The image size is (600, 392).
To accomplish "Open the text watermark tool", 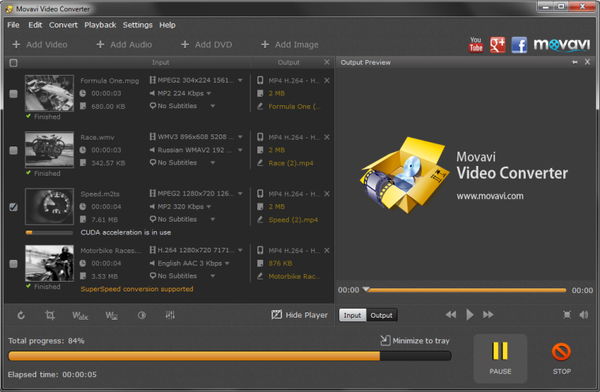I will pos(80,315).
